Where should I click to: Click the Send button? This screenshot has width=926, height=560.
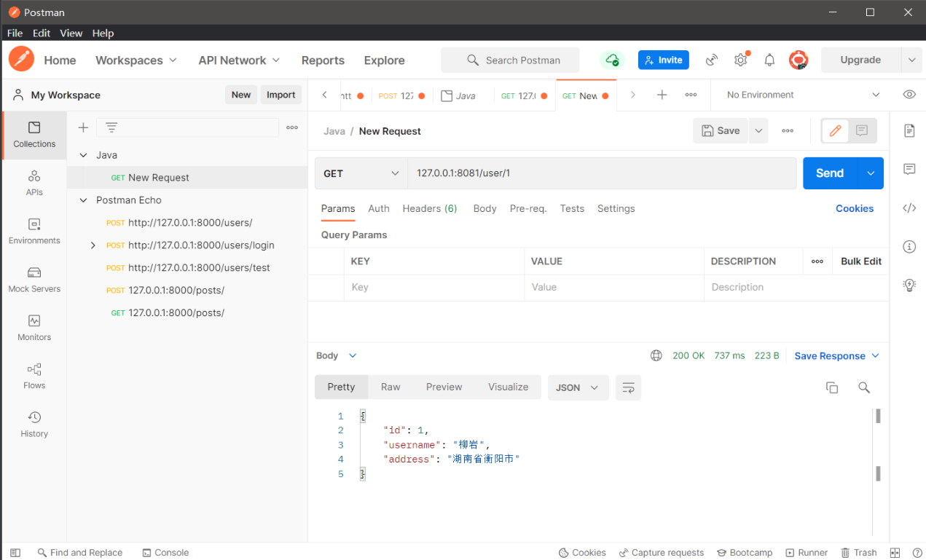[830, 173]
